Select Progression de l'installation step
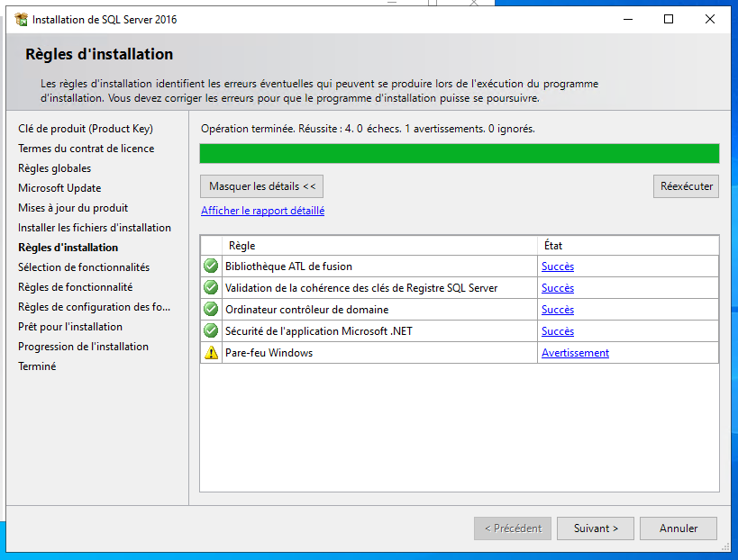The height and width of the screenshot is (560, 738). point(83,346)
